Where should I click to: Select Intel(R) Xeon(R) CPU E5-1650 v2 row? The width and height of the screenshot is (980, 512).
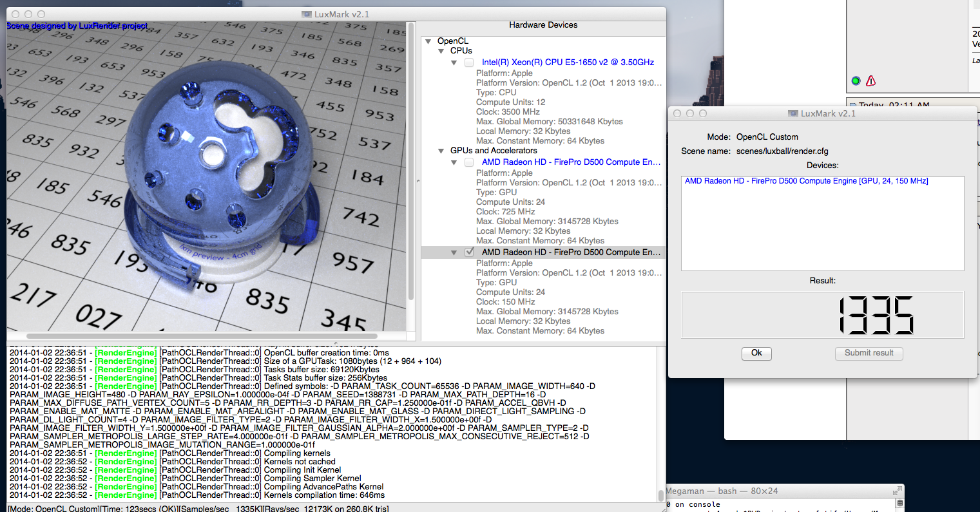coord(568,62)
